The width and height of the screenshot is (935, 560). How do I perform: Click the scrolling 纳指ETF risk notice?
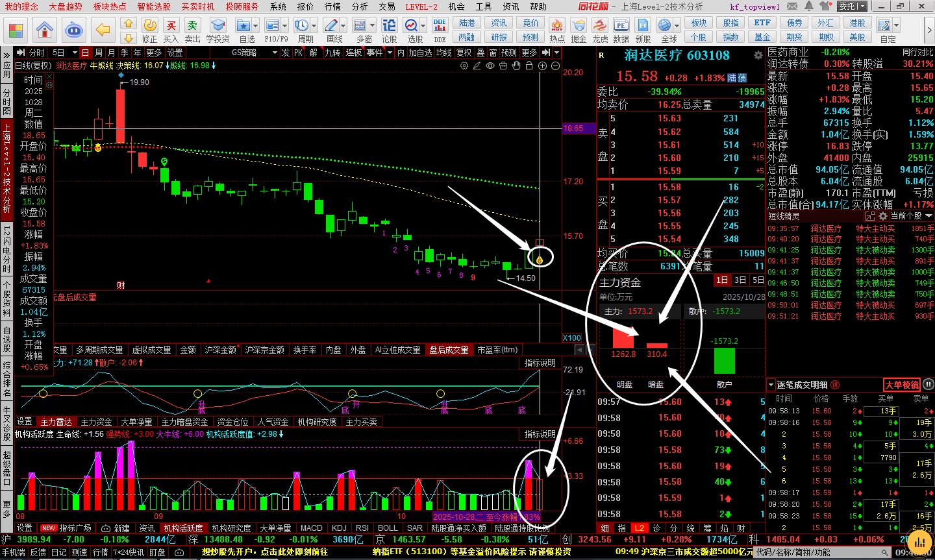click(471, 552)
